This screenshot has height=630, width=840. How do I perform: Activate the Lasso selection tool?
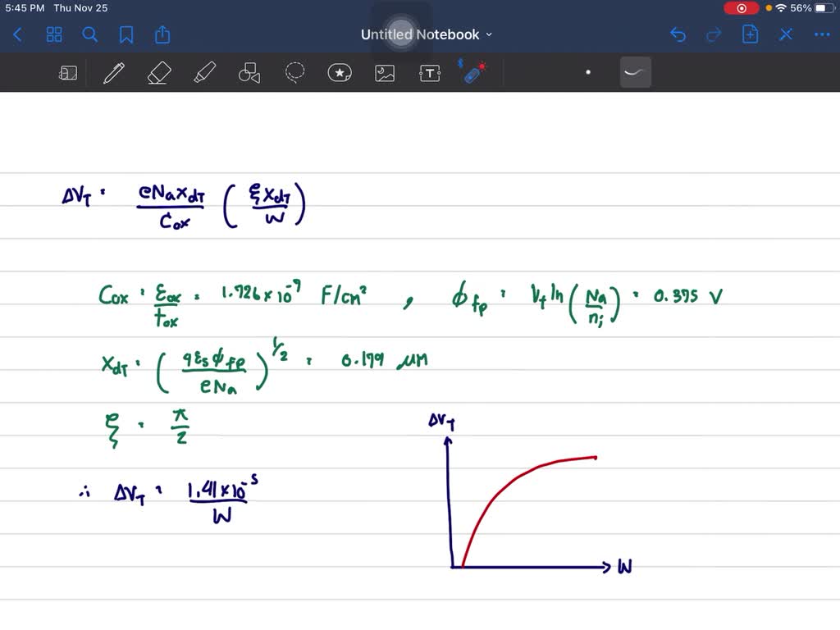coord(294,72)
